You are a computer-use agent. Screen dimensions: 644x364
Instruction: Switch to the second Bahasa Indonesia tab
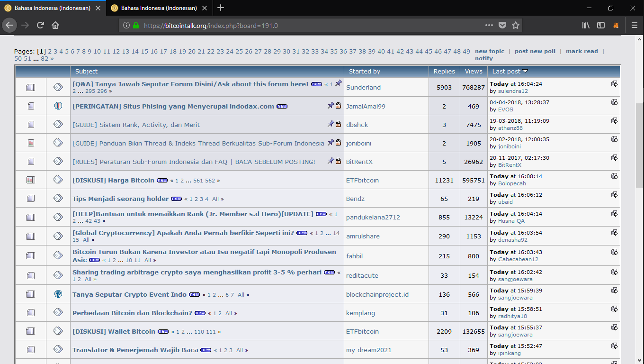(x=159, y=8)
